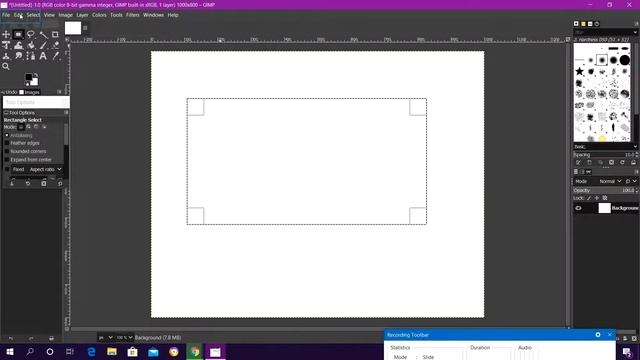This screenshot has height=360, width=640.
Task: Refresh brushes icon
Action: (x=622, y=162)
